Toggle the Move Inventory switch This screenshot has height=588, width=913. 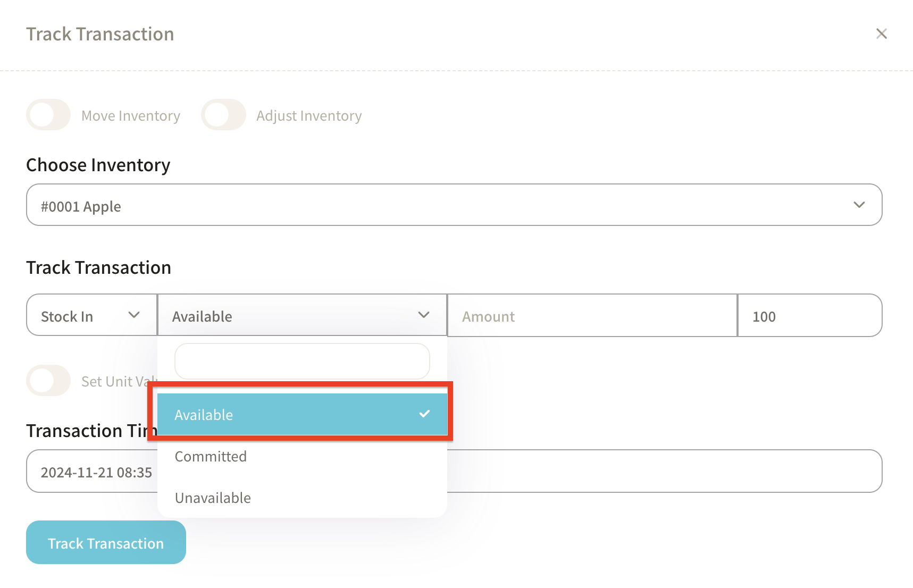[48, 115]
